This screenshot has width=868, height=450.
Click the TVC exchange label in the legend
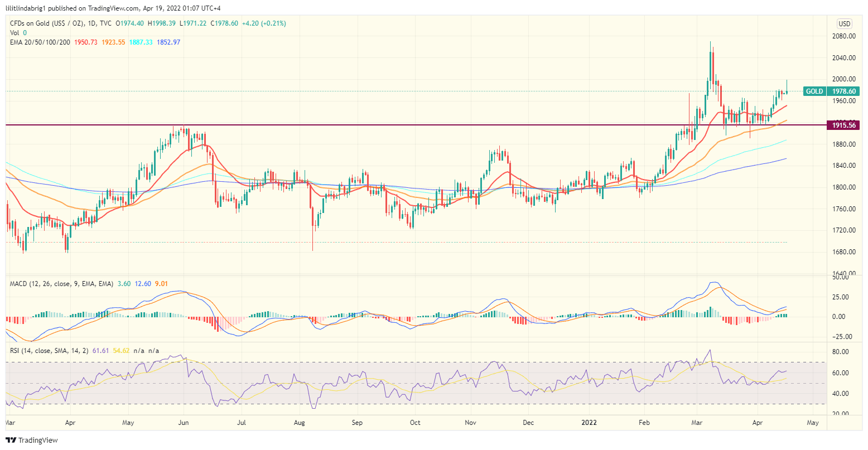pos(104,23)
